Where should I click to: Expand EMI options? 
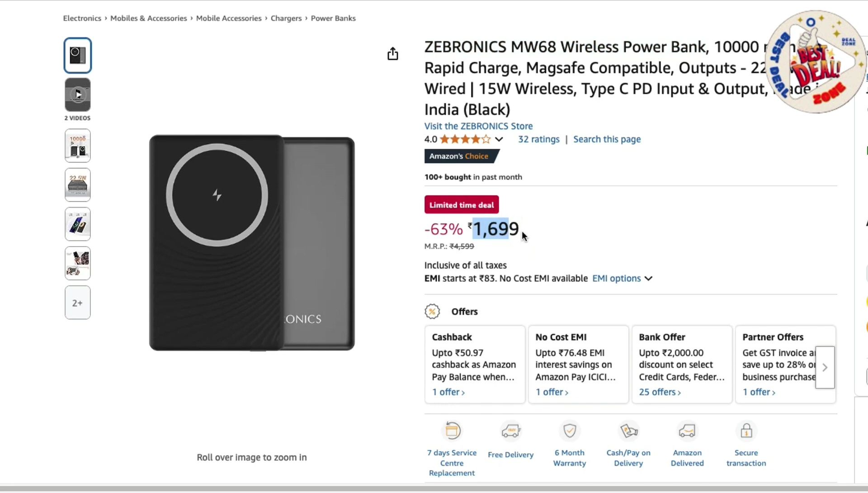click(x=622, y=279)
